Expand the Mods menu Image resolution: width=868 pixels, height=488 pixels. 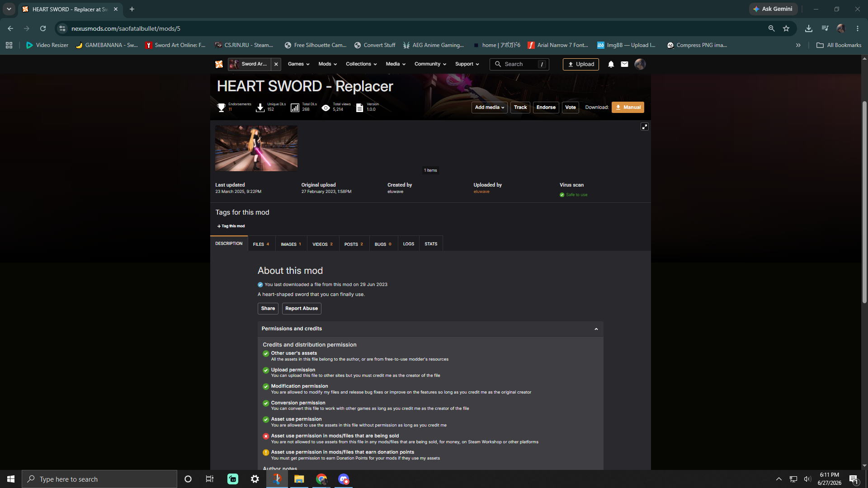pos(327,64)
